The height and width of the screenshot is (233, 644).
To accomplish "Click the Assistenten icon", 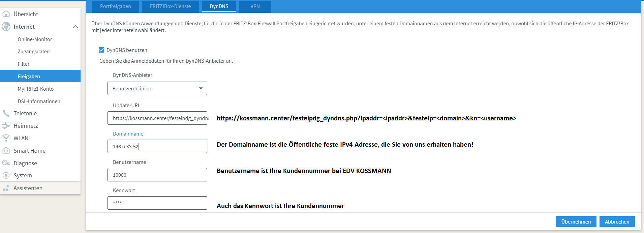I will click(6, 188).
